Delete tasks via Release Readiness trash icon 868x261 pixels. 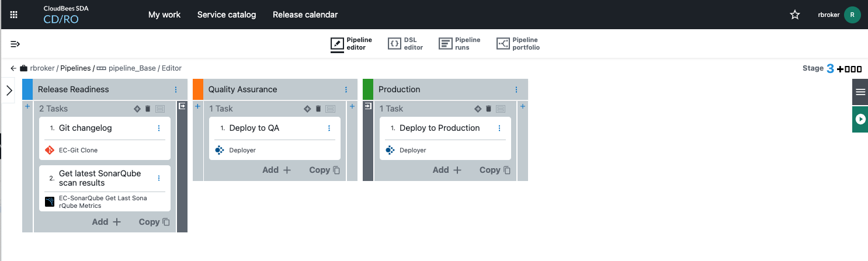[148, 109]
